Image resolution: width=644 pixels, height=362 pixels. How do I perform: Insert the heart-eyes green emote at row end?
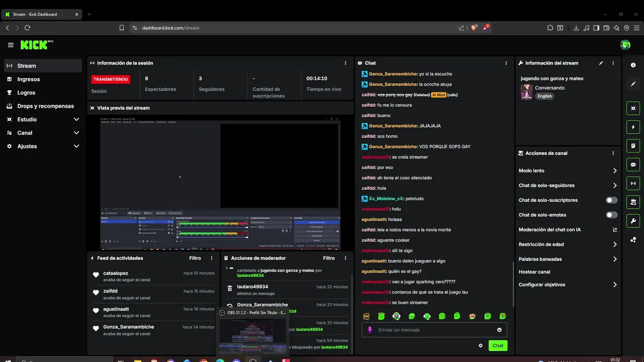point(503,316)
